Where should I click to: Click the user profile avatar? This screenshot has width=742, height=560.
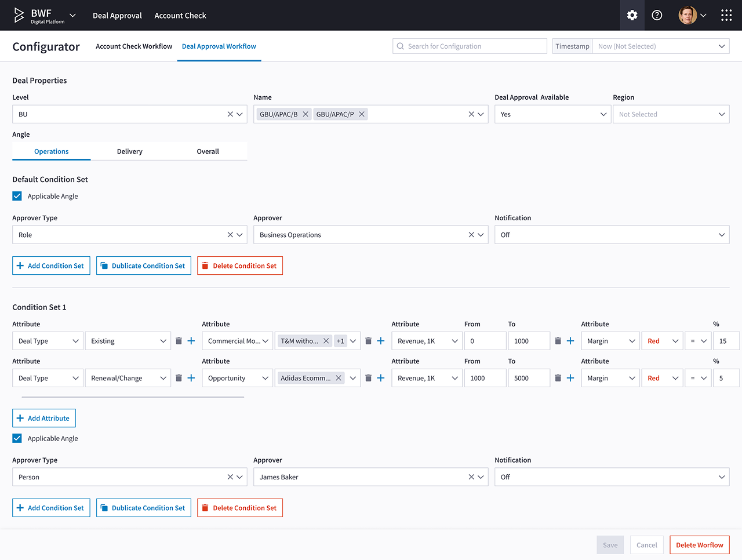coord(688,16)
